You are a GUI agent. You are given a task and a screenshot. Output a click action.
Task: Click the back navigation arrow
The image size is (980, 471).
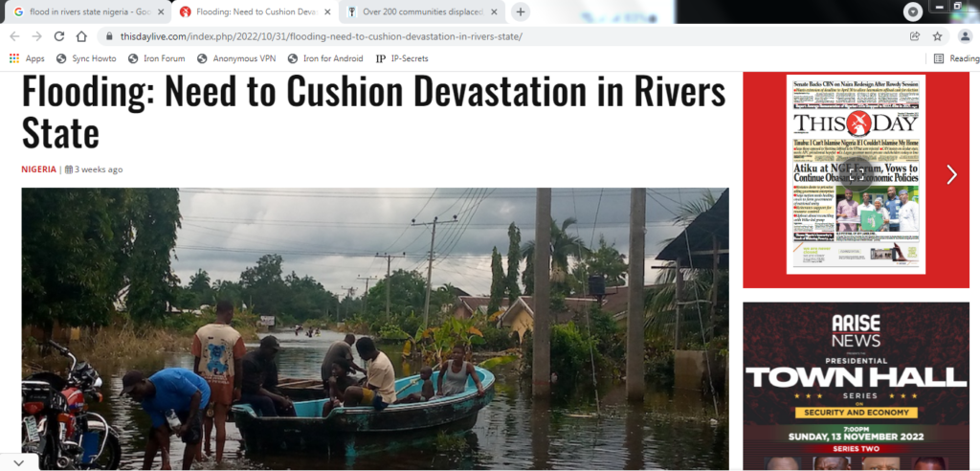[14, 36]
